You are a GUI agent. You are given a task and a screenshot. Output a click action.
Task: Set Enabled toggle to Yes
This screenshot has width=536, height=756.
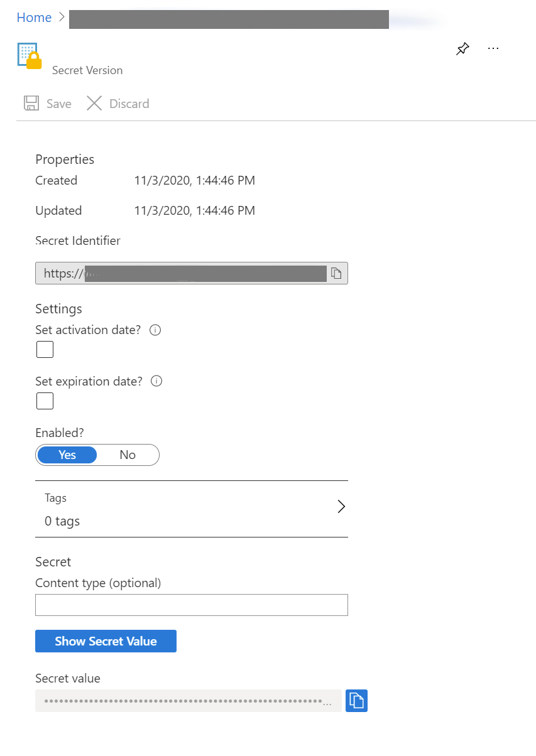(x=67, y=455)
